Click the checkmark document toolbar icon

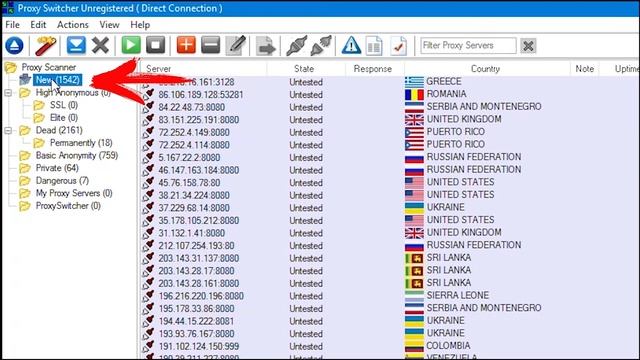[x=398, y=45]
